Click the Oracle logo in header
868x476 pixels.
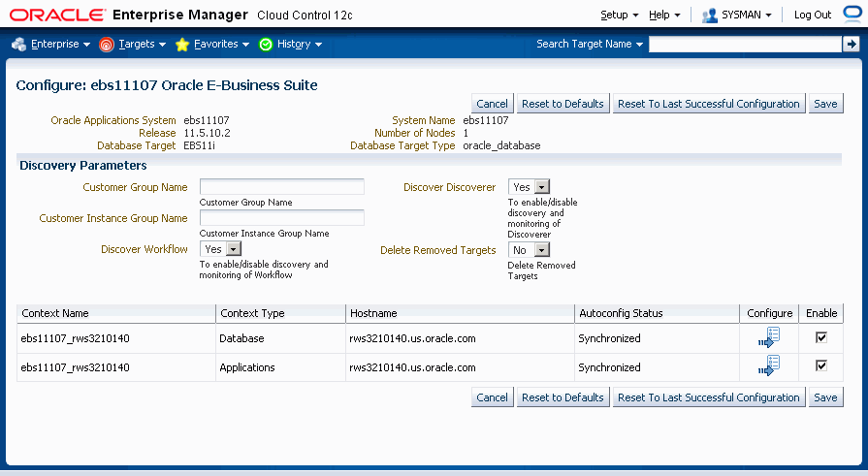[57, 15]
